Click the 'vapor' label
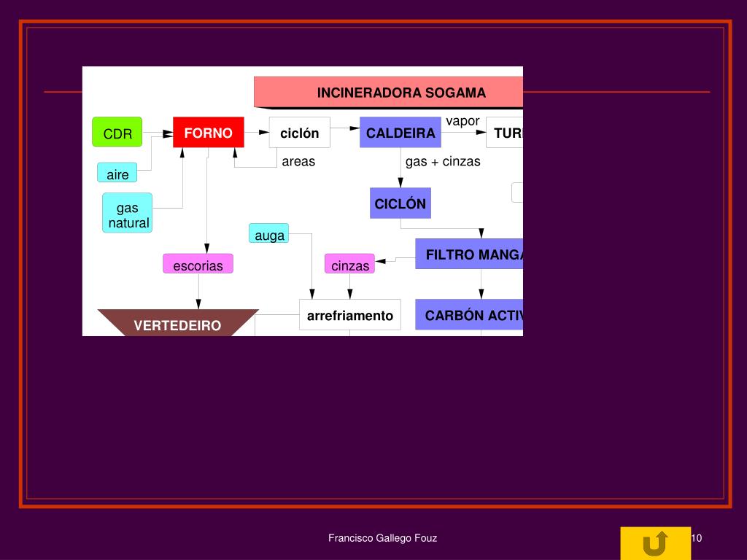Image resolution: width=747 pixels, height=560 pixels. pos(462,122)
